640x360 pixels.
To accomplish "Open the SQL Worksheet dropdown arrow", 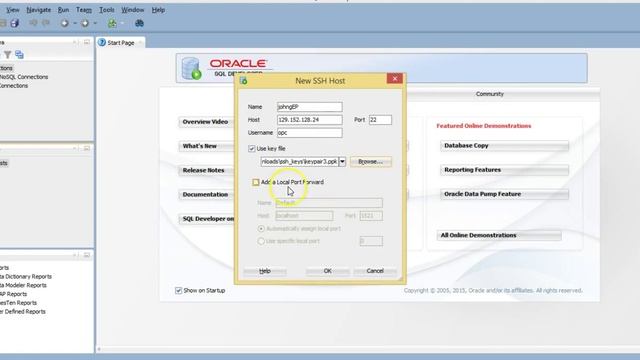I will coord(122,23).
